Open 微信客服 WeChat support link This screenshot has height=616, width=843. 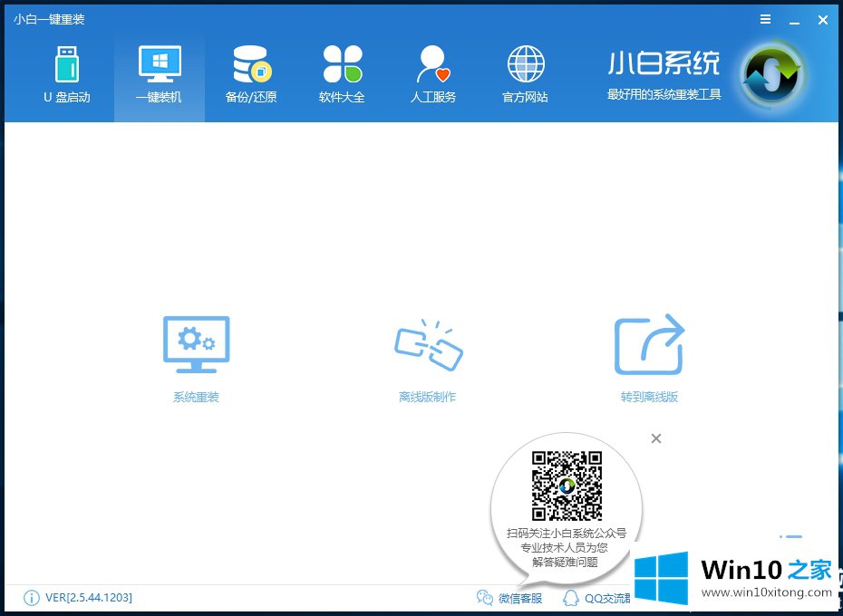pyautogui.click(x=520, y=598)
